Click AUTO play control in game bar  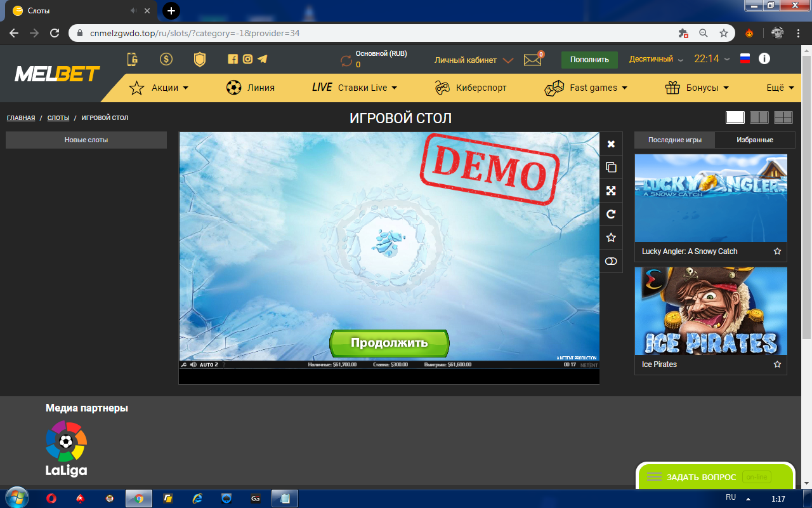pyautogui.click(x=209, y=365)
